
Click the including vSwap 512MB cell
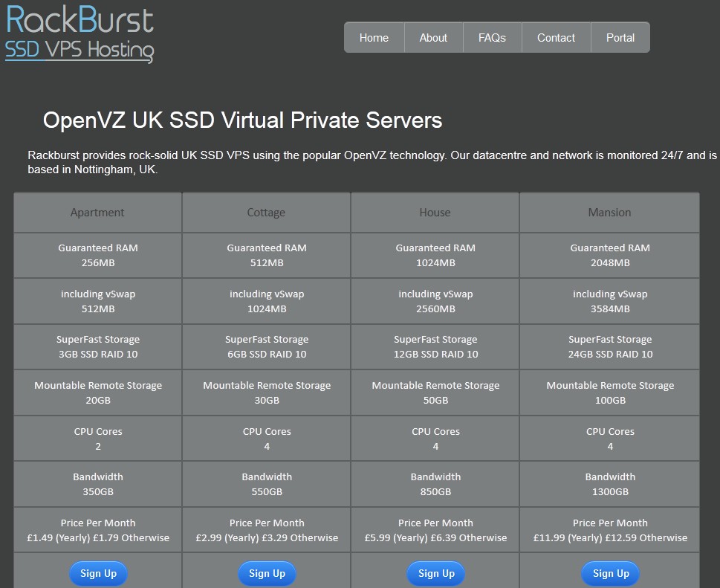[x=98, y=301]
